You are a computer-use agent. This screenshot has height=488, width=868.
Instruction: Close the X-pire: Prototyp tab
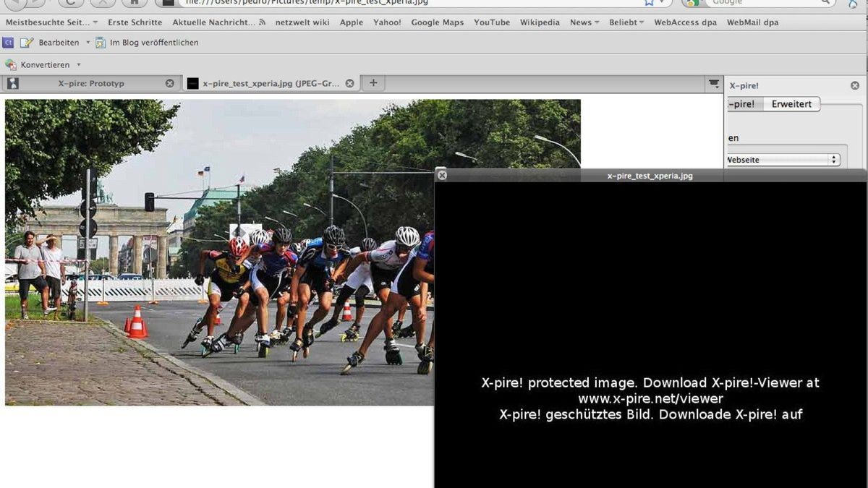(170, 83)
